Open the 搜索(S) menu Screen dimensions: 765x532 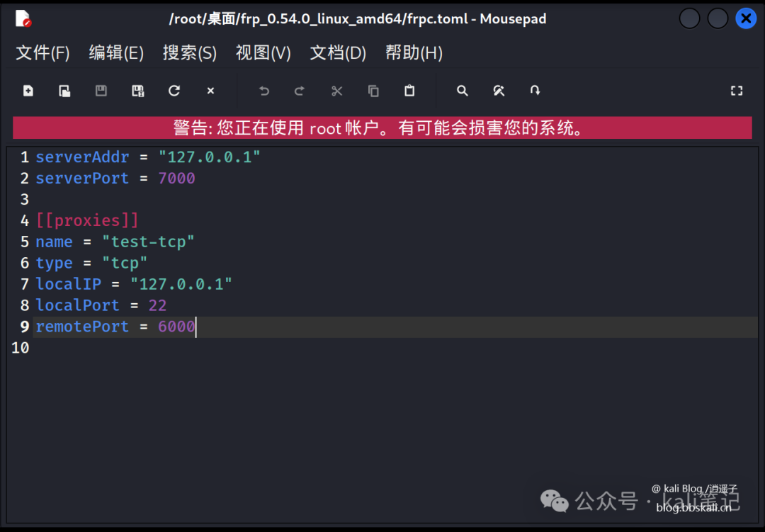pos(189,52)
